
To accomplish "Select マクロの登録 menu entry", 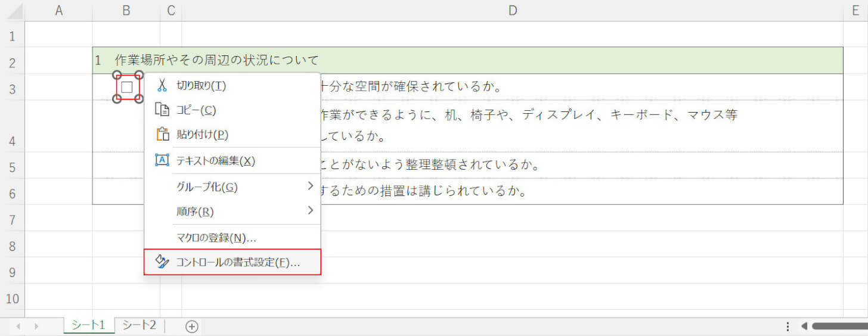I will click(216, 238).
